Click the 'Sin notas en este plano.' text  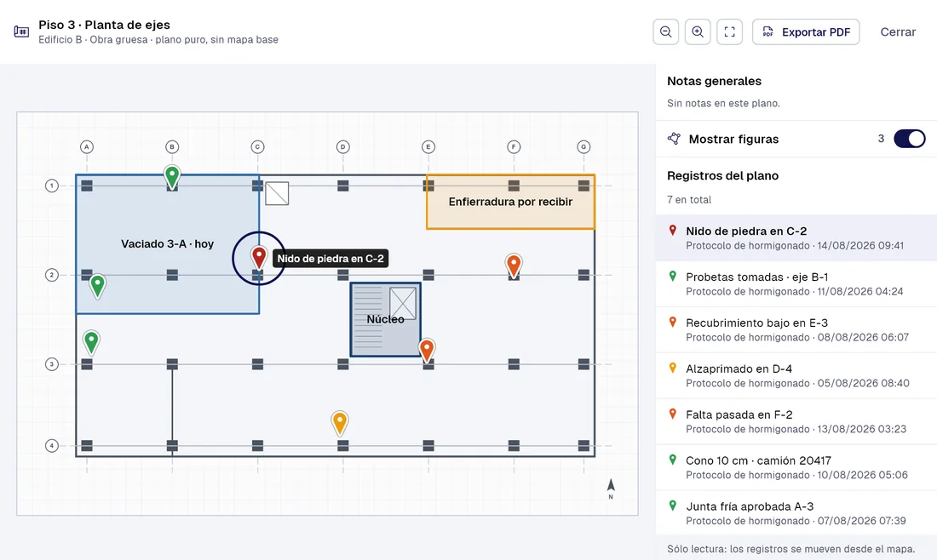pyautogui.click(x=724, y=103)
